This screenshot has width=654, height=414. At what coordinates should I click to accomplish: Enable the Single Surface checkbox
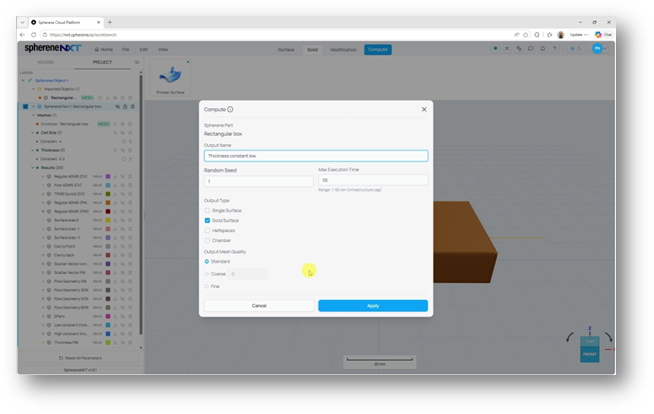[x=207, y=211]
